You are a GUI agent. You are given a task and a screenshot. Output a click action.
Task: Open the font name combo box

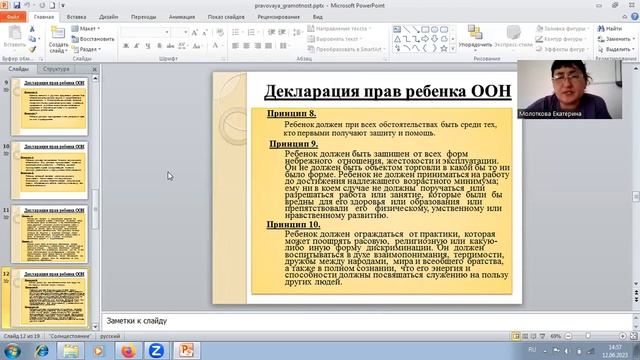tap(145, 32)
